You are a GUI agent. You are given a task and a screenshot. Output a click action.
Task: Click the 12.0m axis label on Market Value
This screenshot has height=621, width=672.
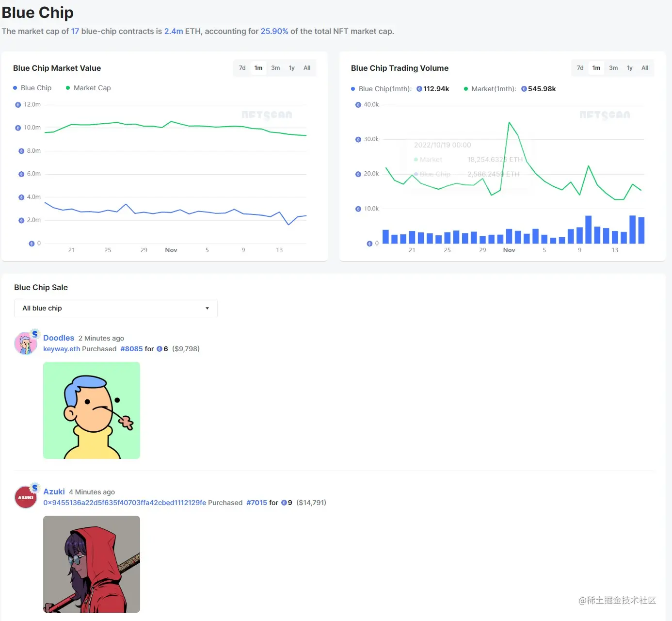point(32,104)
